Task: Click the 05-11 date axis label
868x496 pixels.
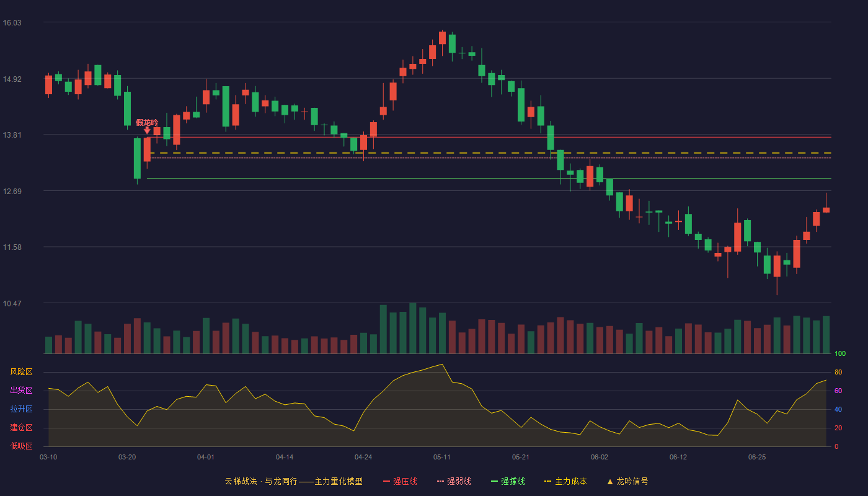Action: coord(442,457)
